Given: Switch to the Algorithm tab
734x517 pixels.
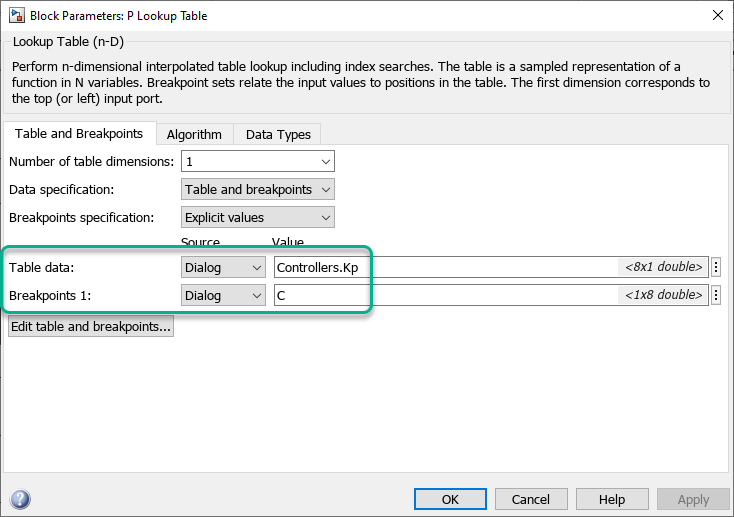Looking at the screenshot, I should click(194, 134).
